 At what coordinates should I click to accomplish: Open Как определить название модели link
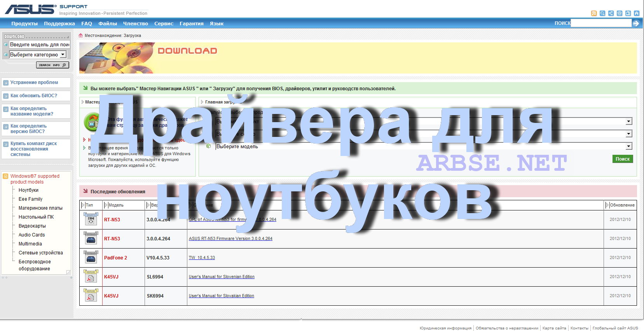point(32,111)
